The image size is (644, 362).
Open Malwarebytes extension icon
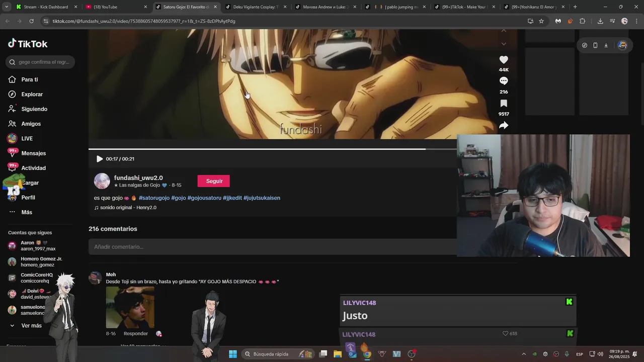pyautogui.click(x=558, y=21)
